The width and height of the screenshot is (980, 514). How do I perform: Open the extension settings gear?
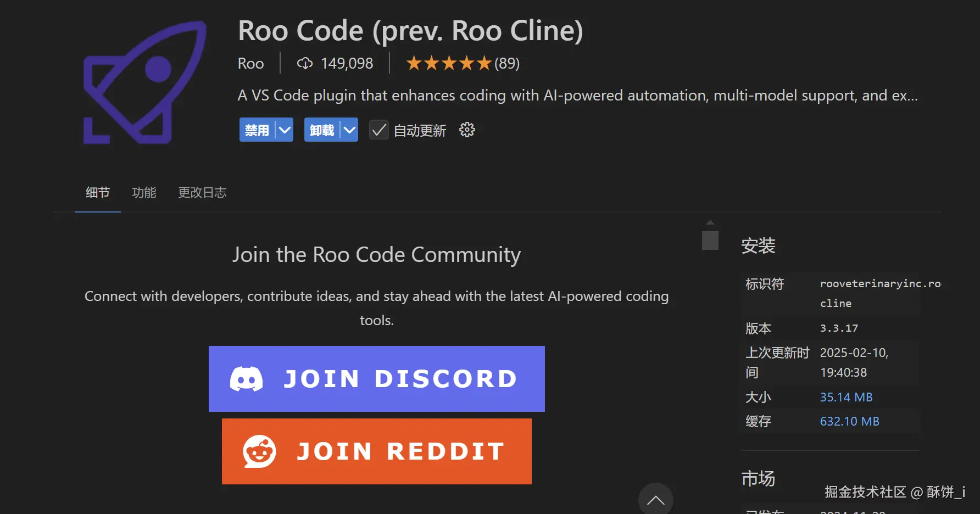pos(467,130)
